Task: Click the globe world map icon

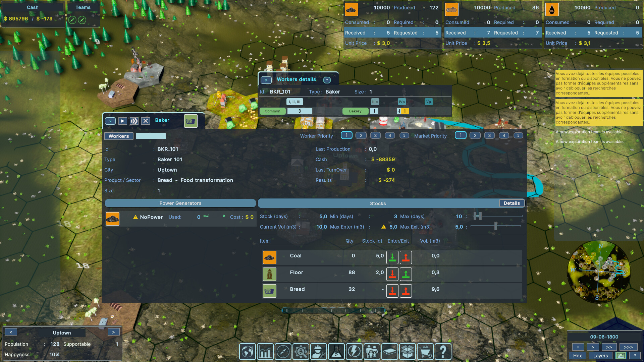Action: (248, 352)
